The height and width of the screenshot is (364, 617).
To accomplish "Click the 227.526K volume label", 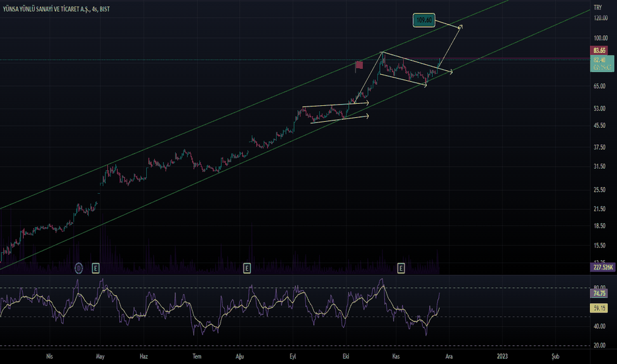I will click(x=600, y=268).
